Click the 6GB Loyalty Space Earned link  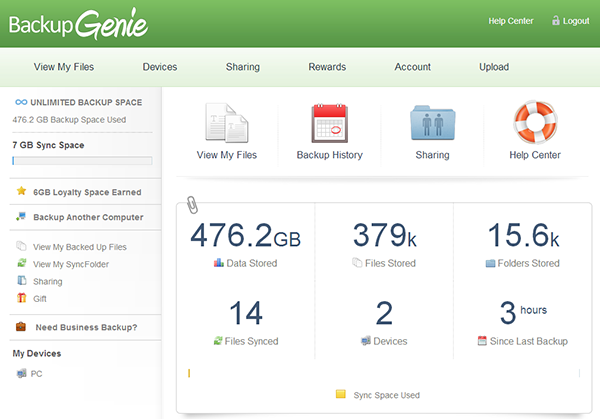[87, 192]
